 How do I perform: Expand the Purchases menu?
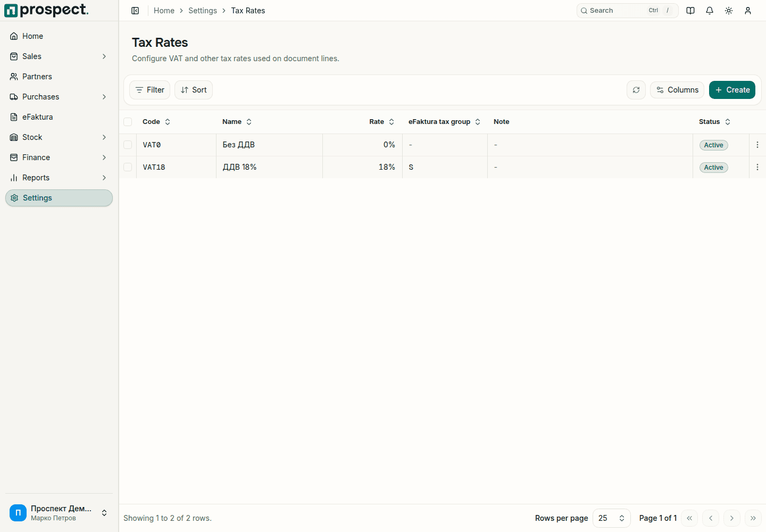(x=59, y=97)
